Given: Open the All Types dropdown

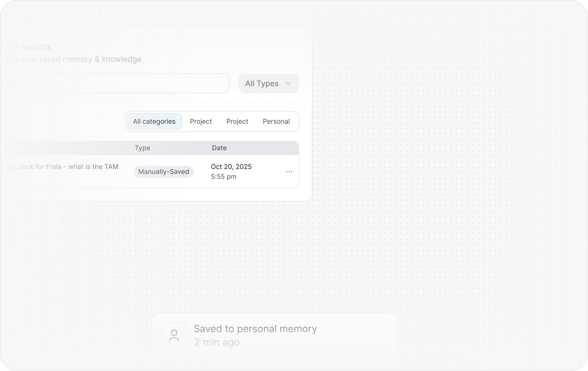Looking at the screenshot, I should tap(269, 84).
